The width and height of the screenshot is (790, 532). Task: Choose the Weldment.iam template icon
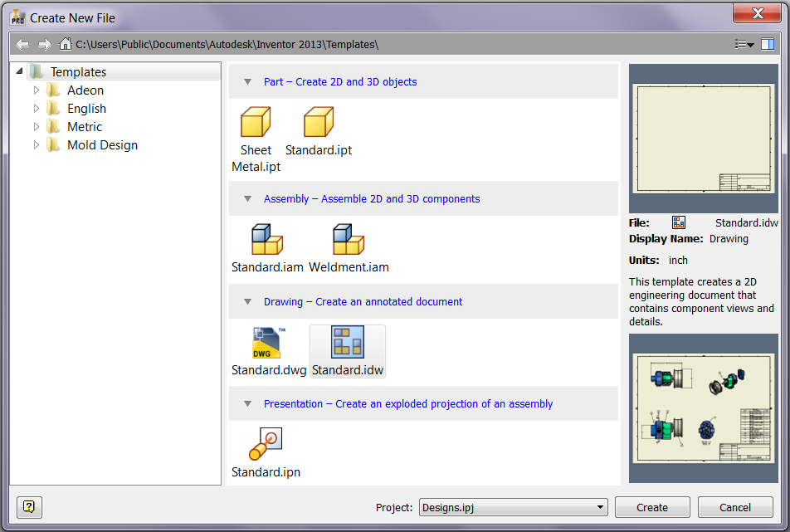pyautogui.click(x=349, y=239)
